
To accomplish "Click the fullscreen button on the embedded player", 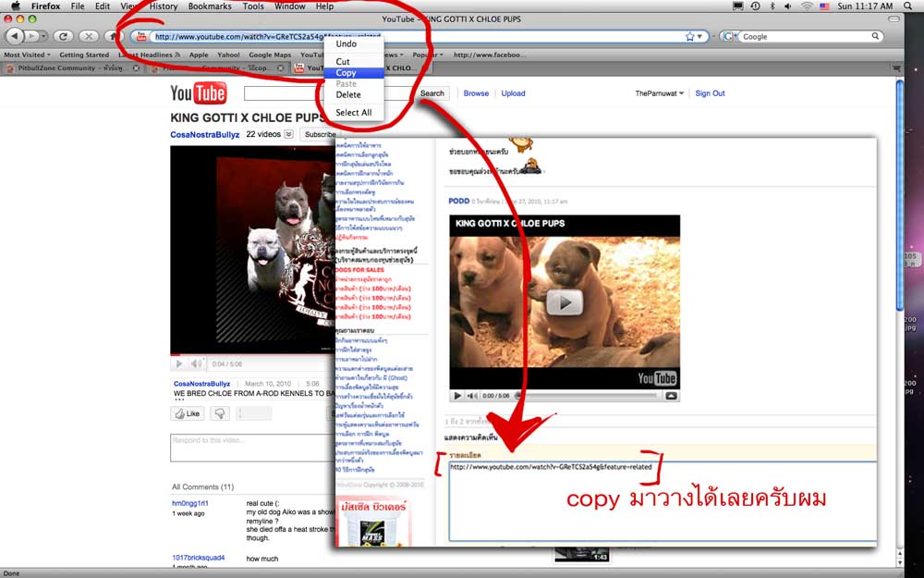I will click(x=671, y=396).
